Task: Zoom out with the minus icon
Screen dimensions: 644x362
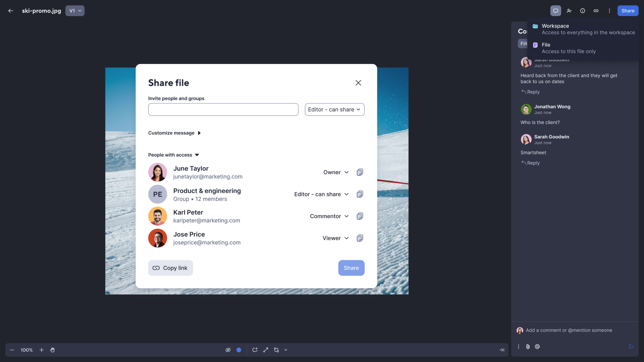Action: click(12, 350)
